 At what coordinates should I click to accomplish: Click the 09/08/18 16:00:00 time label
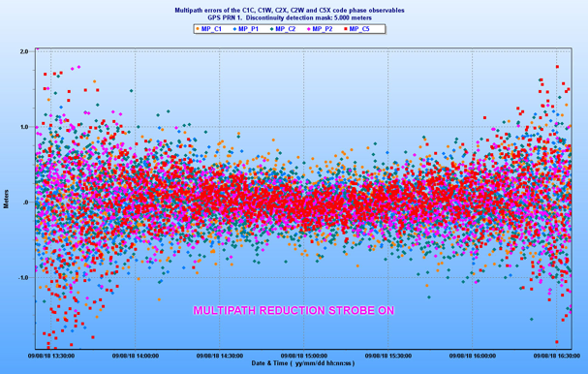point(473,356)
